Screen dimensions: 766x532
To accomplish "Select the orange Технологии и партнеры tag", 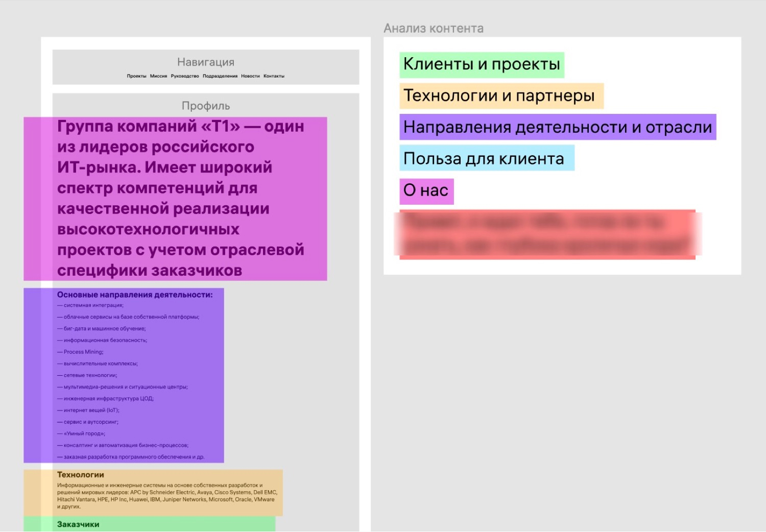I will [x=501, y=96].
